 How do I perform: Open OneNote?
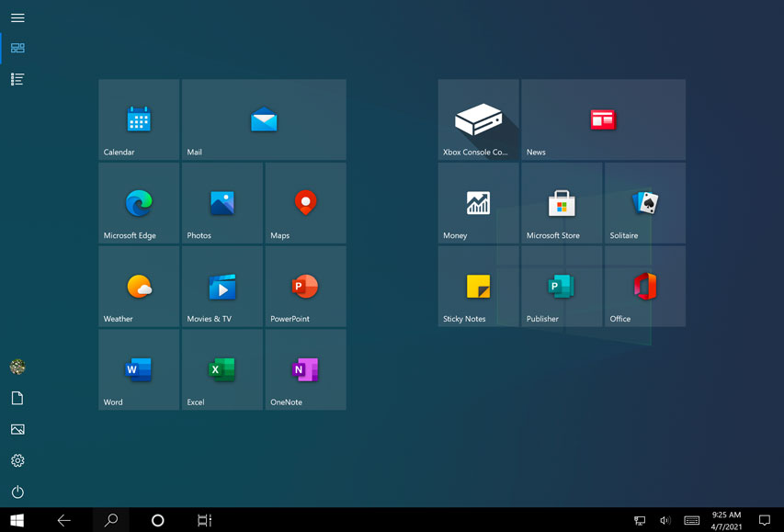tap(304, 368)
